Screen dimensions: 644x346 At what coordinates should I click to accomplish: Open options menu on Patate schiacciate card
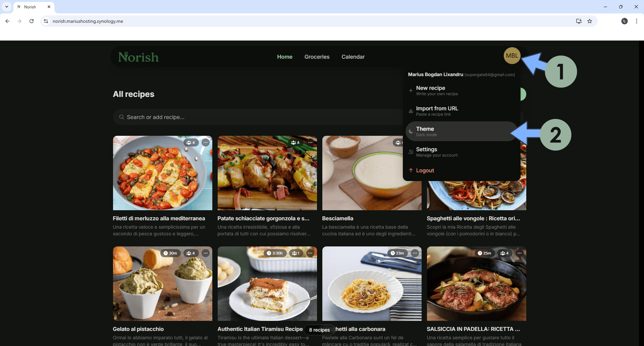(310, 142)
